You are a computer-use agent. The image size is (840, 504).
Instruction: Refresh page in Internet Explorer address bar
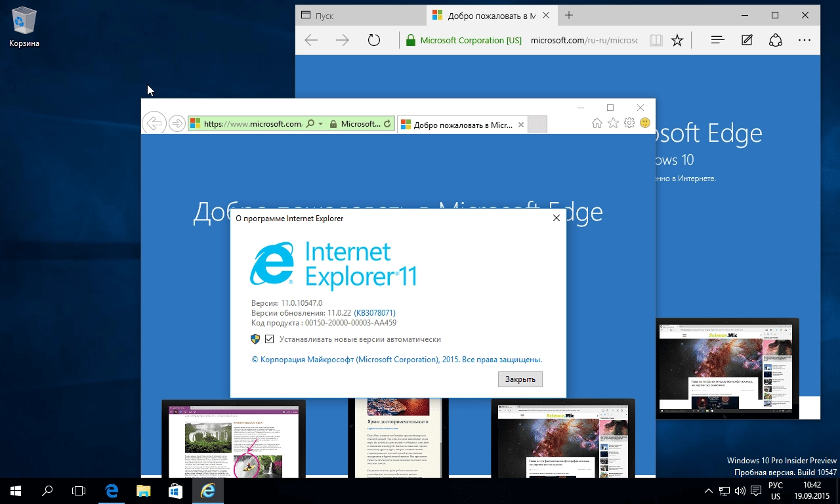pyautogui.click(x=387, y=123)
